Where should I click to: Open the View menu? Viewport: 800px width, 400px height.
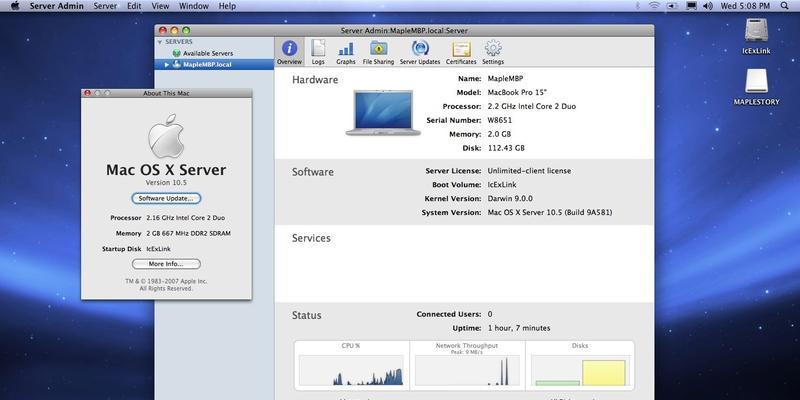click(x=160, y=6)
